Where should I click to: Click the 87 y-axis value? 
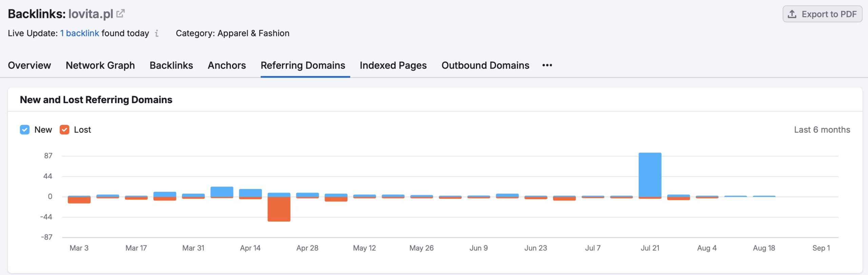pyautogui.click(x=48, y=156)
